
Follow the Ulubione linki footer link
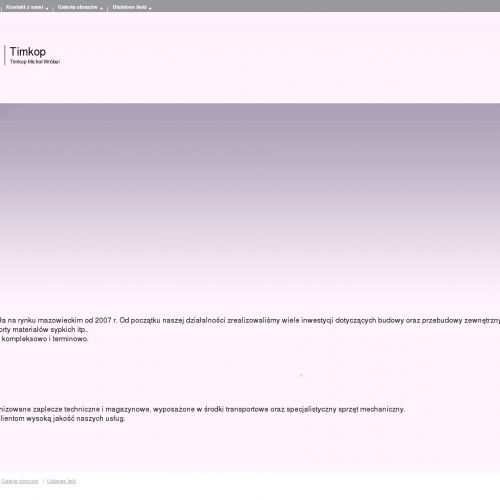[x=61, y=481]
